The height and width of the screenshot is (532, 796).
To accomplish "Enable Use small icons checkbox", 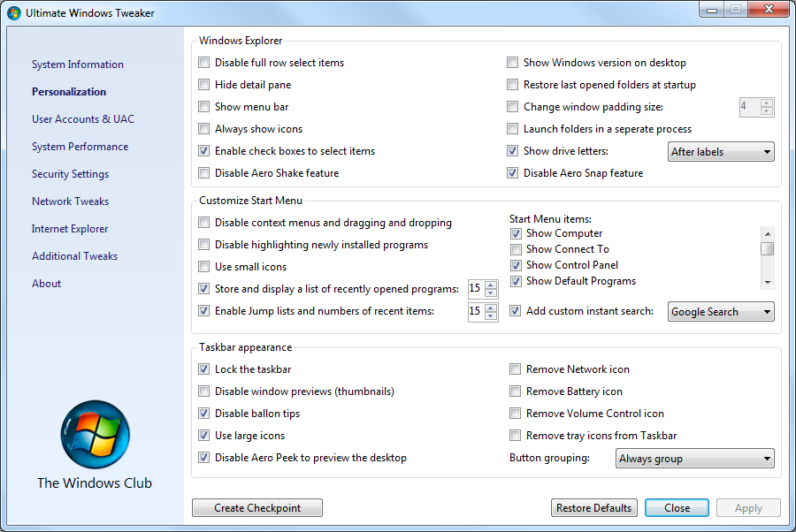I will point(203,266).
